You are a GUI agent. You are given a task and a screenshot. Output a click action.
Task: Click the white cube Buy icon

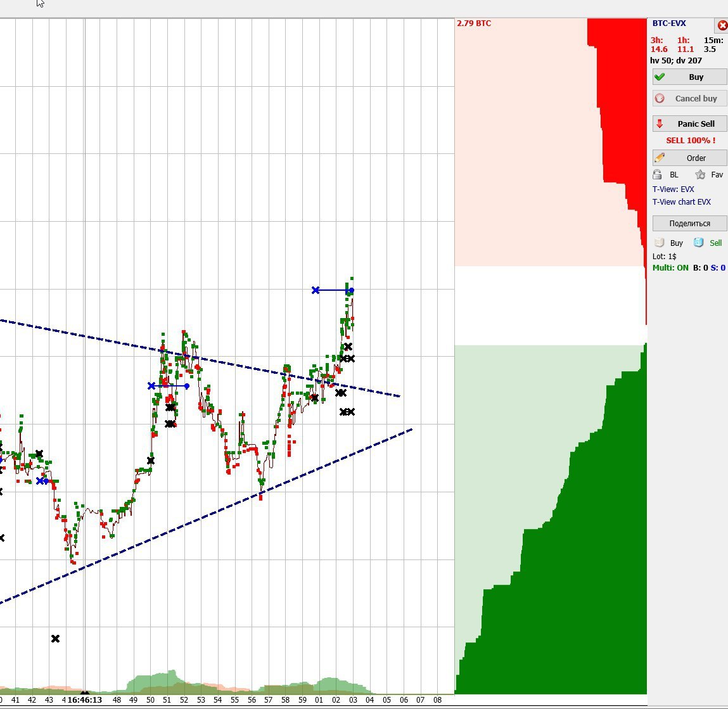pos(660,243)
